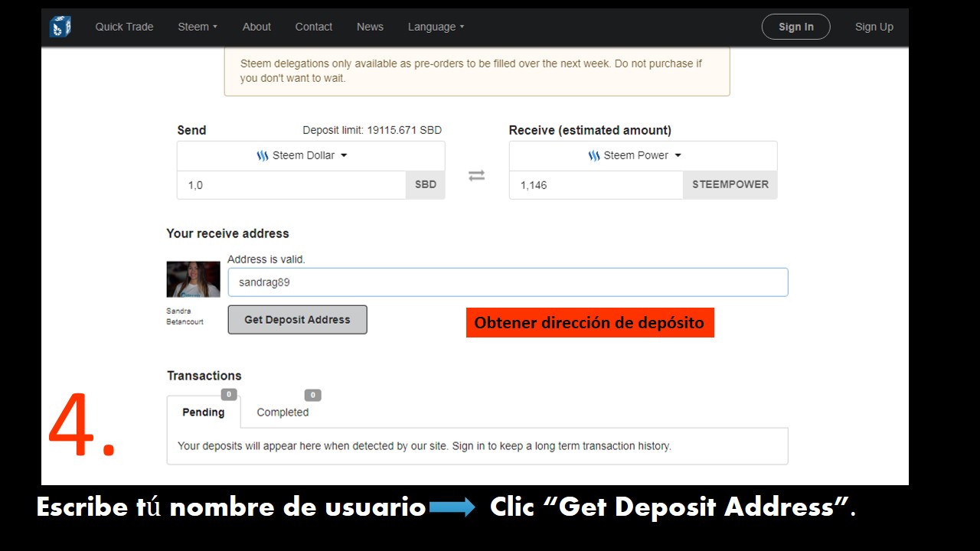Click the 'Receive (estimated amount)' label
Viewport: 980px width, 551px height.
coord(590,130)
